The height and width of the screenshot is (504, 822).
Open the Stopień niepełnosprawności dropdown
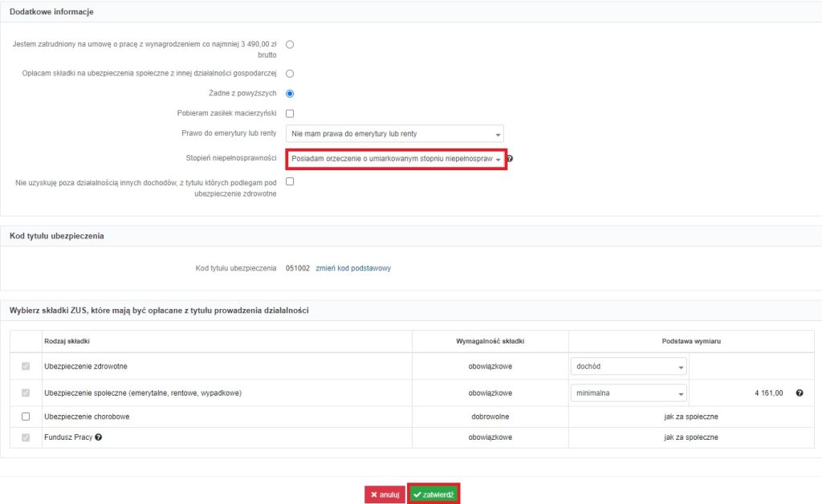396,159
